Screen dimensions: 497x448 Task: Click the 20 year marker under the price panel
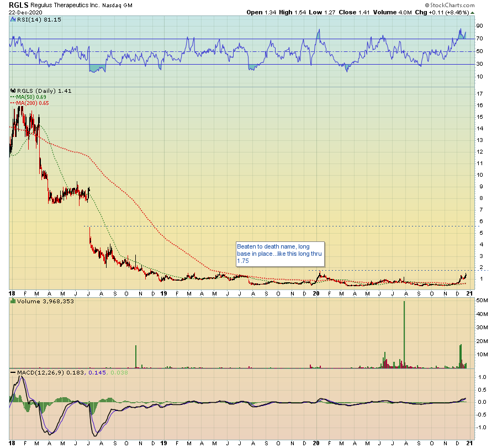[316, 293]
